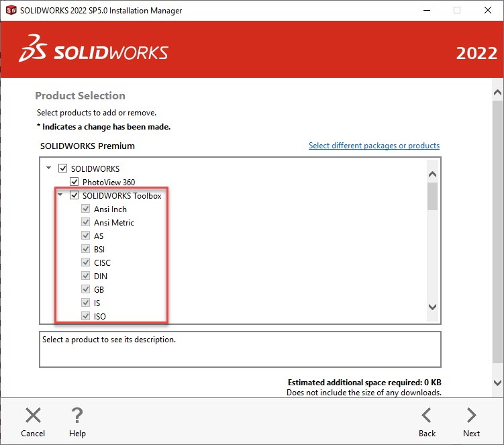Image resolution: width=504 pixels, height=445 pixels.
Task: Click the SOLIDWORKS Premium heading
Action: click(87, 146)
